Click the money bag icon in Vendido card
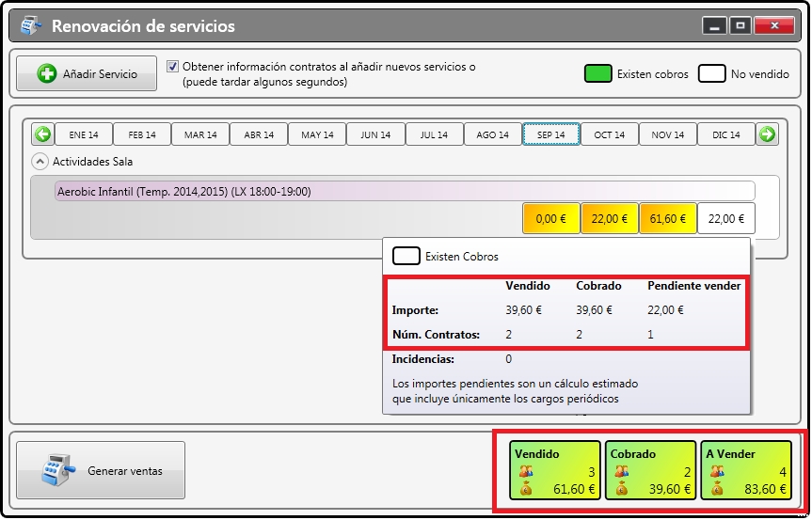This screenshot has width=812, height=520. pyautogui.click(x=526, y=488)
